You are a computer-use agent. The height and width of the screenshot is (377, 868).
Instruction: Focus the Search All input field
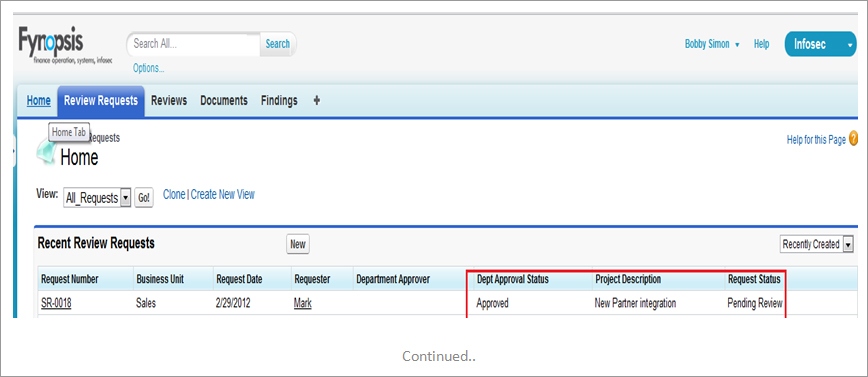point(194,44)
